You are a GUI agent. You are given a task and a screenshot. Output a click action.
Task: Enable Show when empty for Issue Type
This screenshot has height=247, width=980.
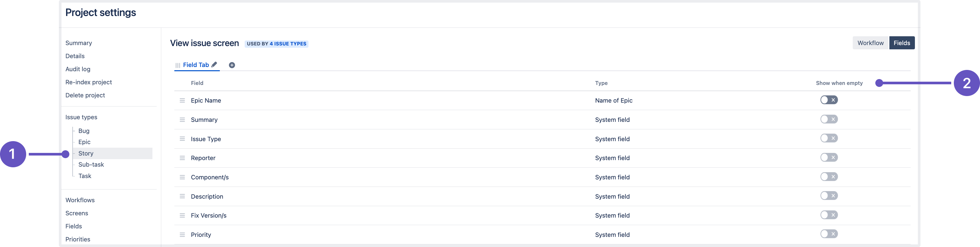[829, 138]
